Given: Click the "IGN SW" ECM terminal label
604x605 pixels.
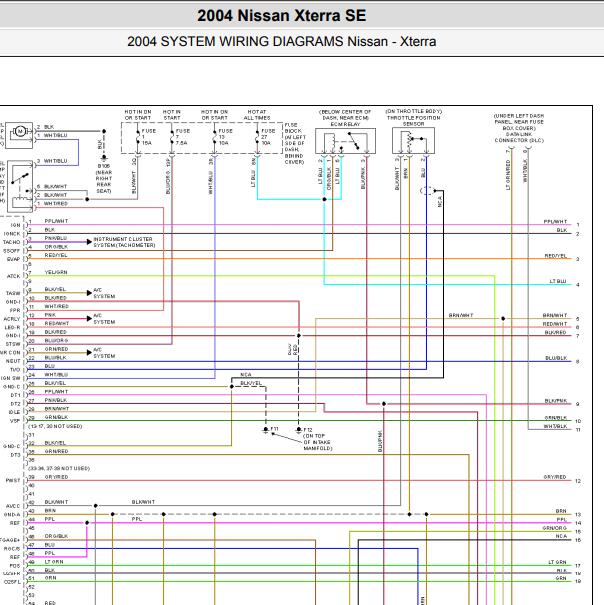Looking at the screenshot, I should point(10,378).
